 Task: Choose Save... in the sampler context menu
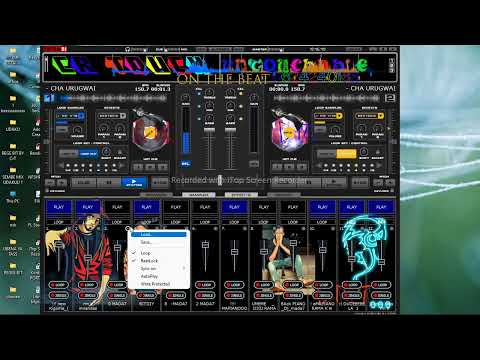[159, 242]
